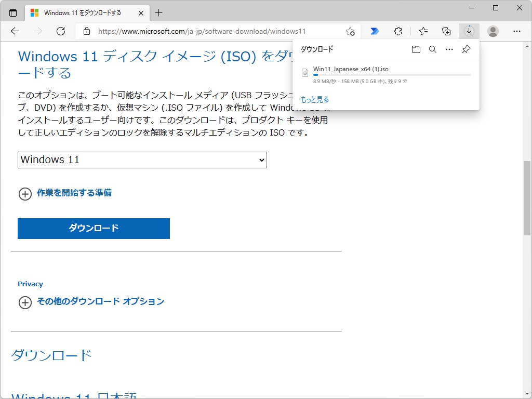Open the downloads flyout more-options menu
This screenshot has height=399, width=532.
[449, 49]
